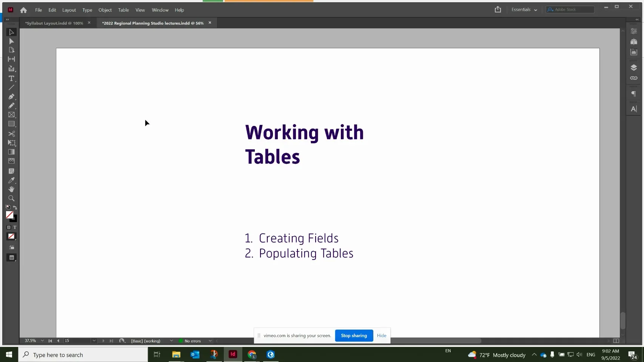Activate the Zoom tool
The width and height of the screenshot is (644, 362).
[11, 198]
